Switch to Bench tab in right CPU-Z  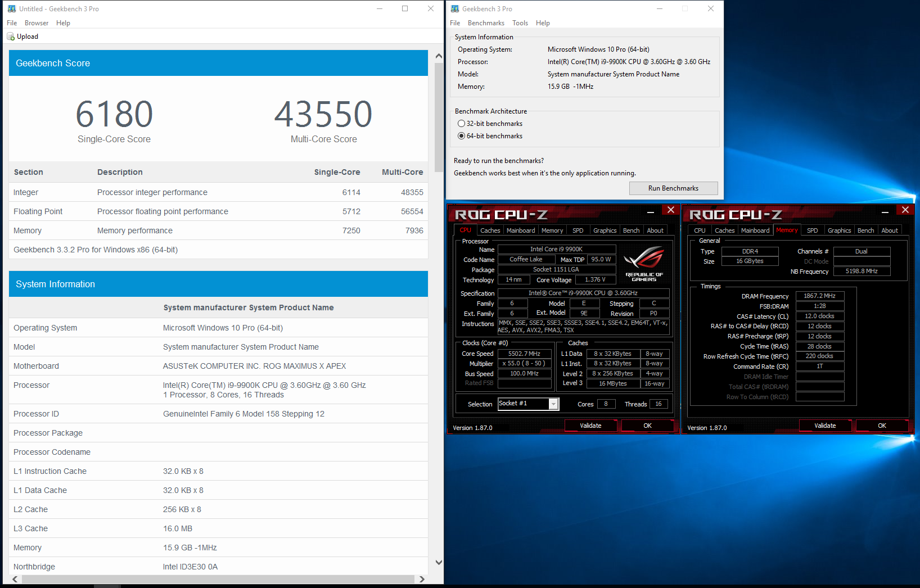(865, 230)
